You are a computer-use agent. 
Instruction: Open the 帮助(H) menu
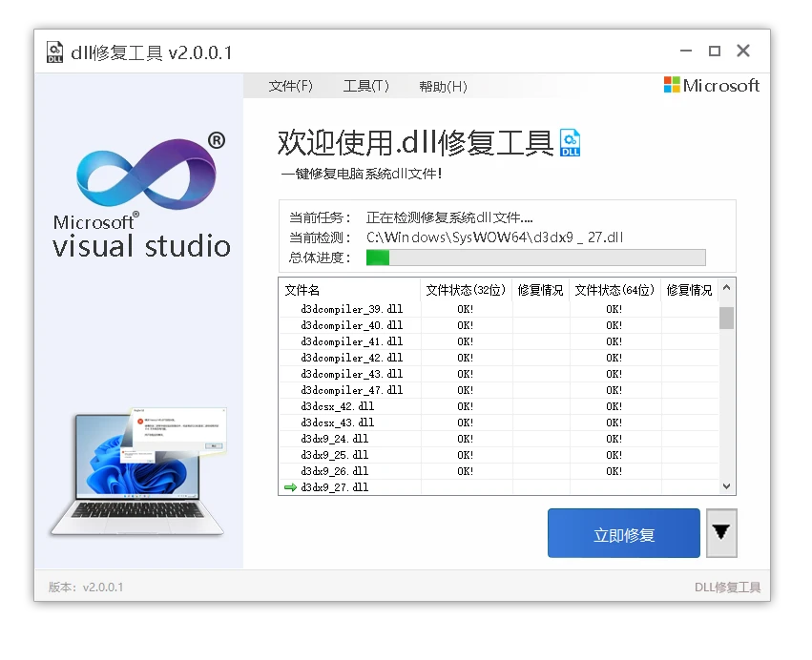(444, 87)
